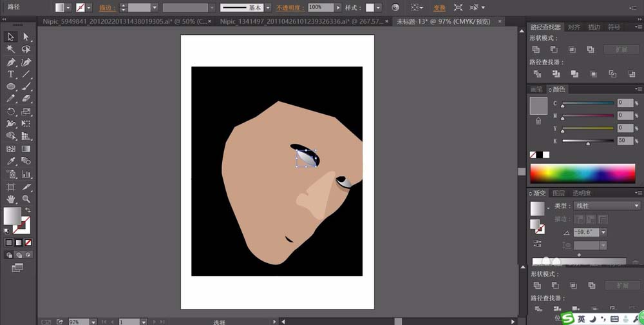Select the Zoom magnifier tool
Image resolution: width=644 pixels, height=325 pixels.
tap(26, 199)
